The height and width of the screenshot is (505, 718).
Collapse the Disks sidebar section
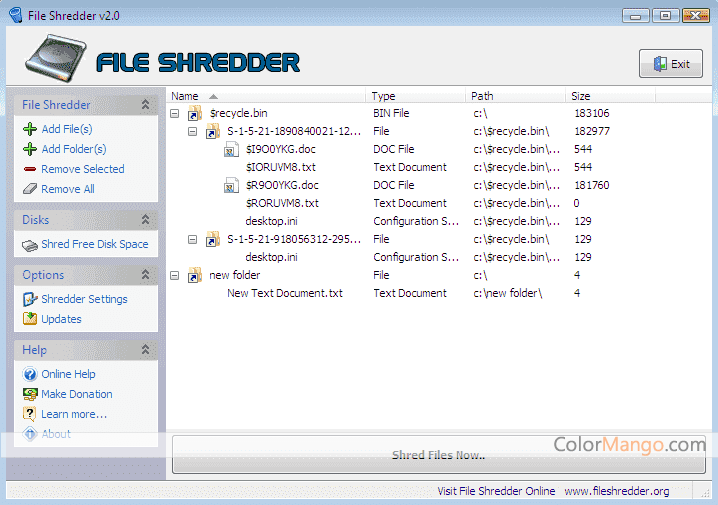pos(145,220)
